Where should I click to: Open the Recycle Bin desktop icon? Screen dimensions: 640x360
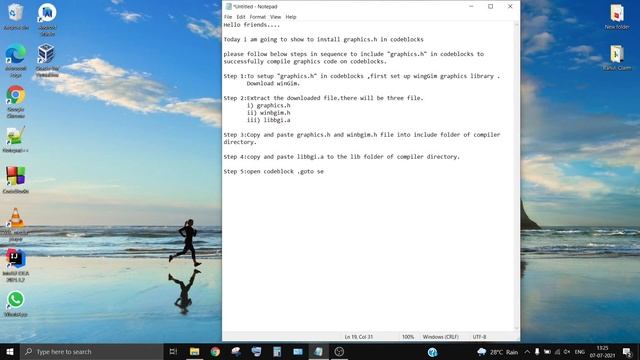click(16, 16)
